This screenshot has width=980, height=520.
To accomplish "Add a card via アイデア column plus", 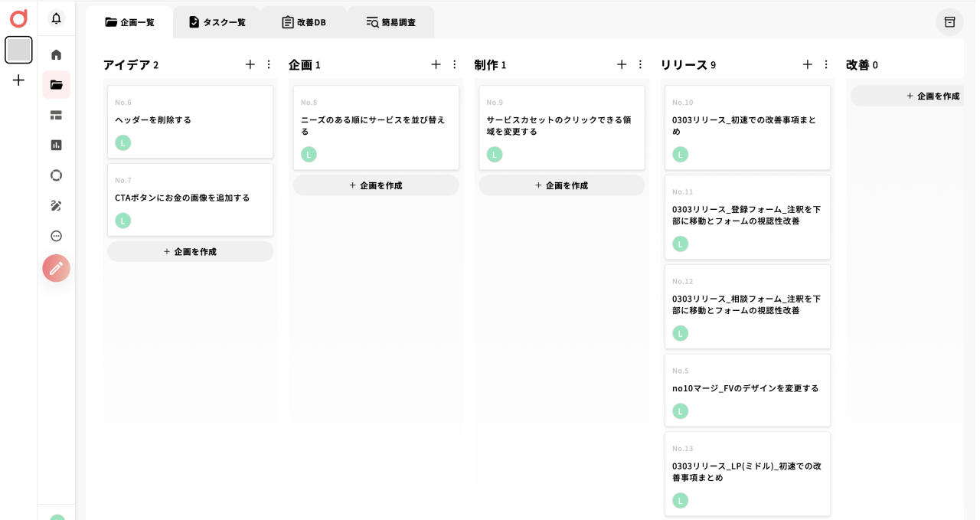I will tap(250, 64).
